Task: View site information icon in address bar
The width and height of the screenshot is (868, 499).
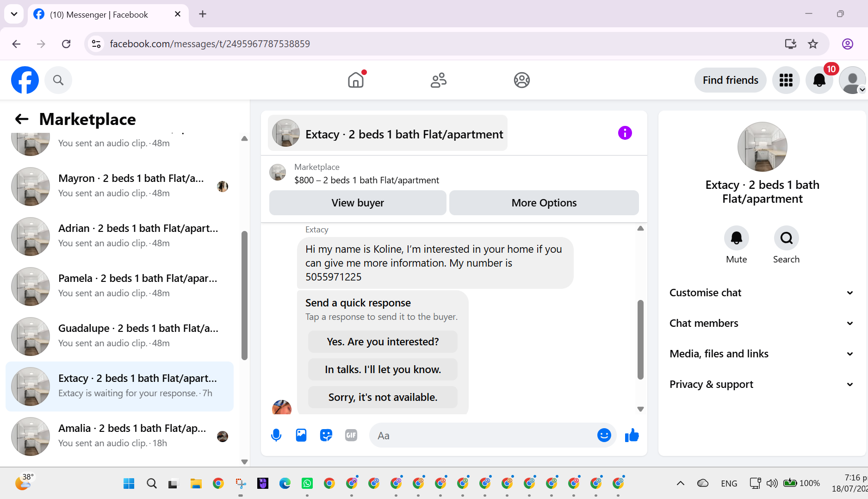Action: (96, 44)
